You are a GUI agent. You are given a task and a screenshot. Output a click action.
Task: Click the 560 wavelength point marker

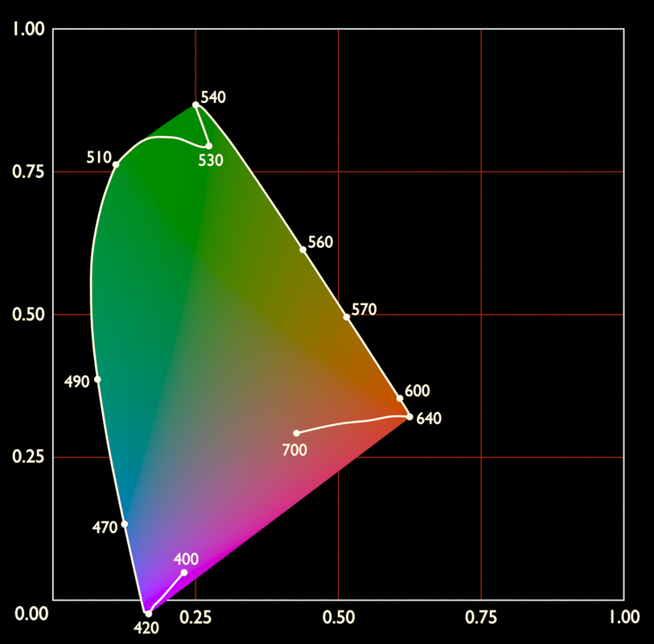pyautogui.click(x=303, y=250)
